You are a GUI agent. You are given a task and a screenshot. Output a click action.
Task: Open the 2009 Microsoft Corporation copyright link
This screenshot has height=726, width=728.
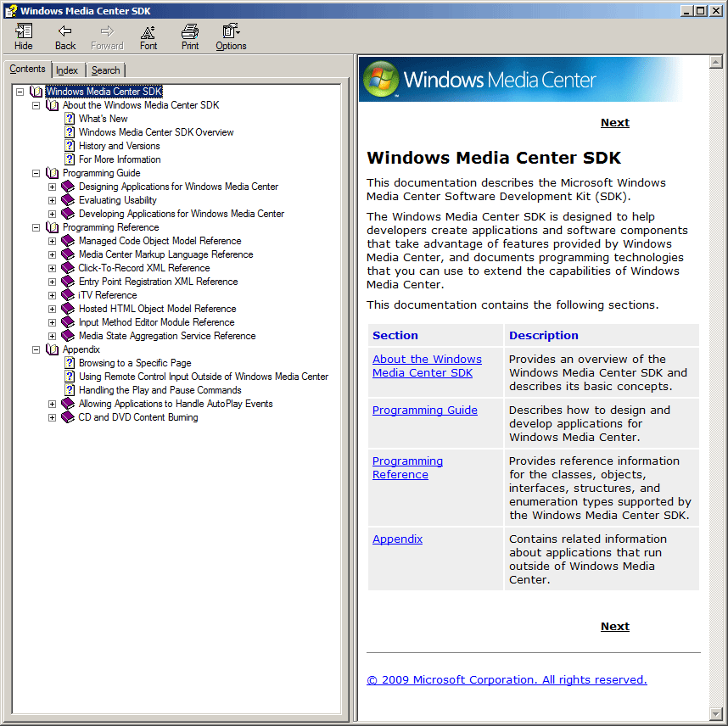(507, 679)
